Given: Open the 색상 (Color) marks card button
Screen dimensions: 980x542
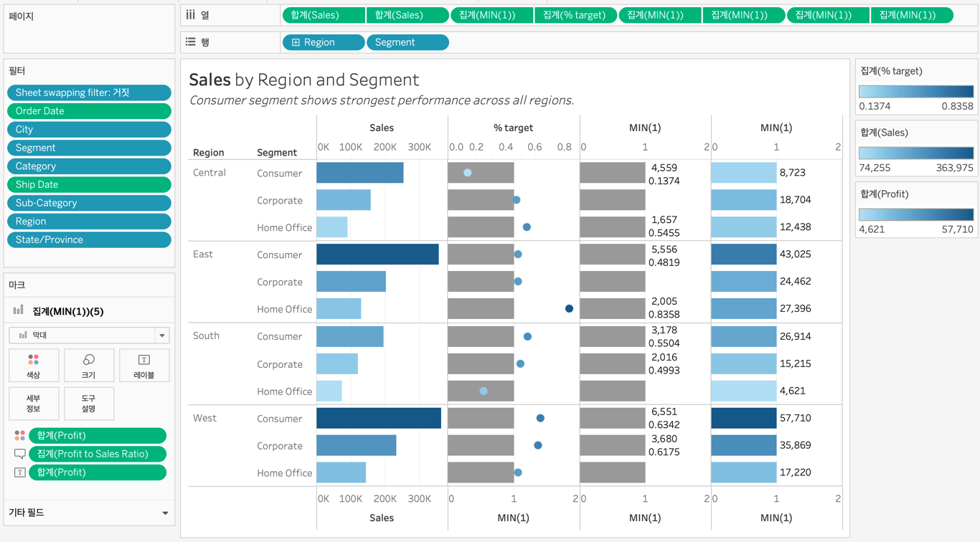Looking at the screenshot, I should [33, 365].
